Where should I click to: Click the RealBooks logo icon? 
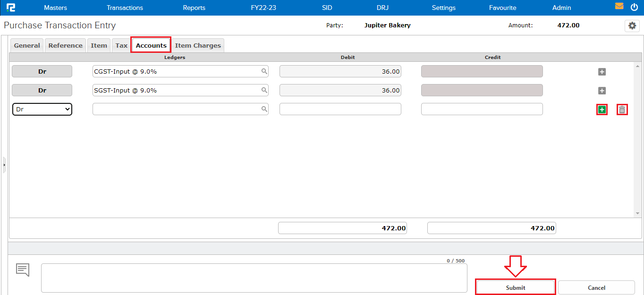click(x=11, y=7)
